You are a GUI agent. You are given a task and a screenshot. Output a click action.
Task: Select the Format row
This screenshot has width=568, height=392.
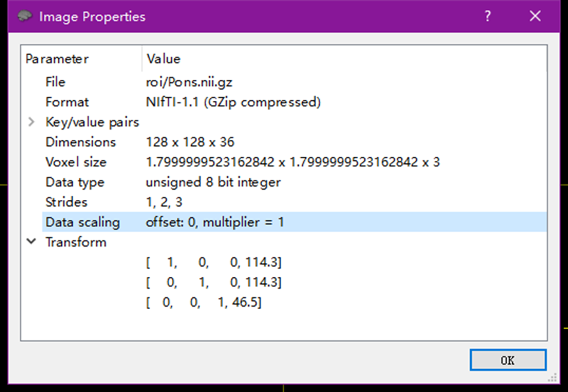(67, 102)
